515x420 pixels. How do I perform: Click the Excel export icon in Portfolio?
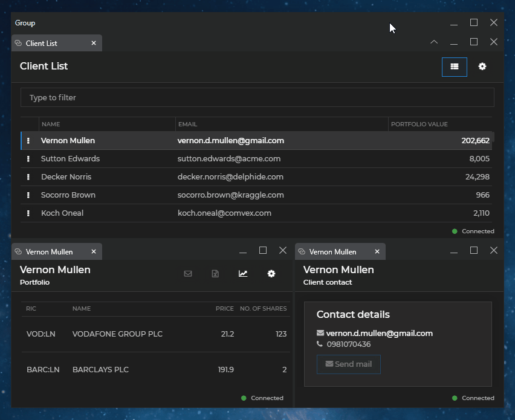tap(215, 274)
